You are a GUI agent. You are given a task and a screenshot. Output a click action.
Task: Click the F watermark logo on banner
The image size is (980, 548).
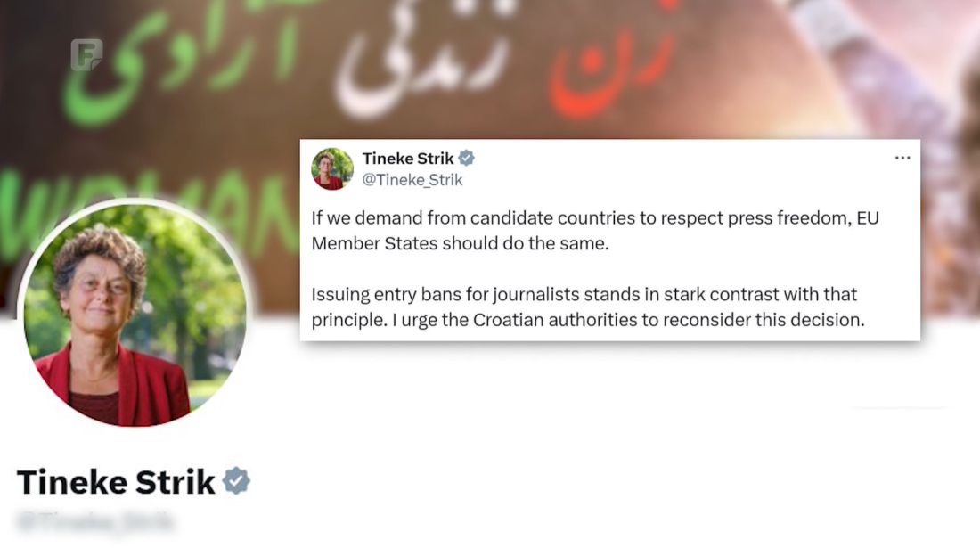pyautogui.click(x=86, y=54)
